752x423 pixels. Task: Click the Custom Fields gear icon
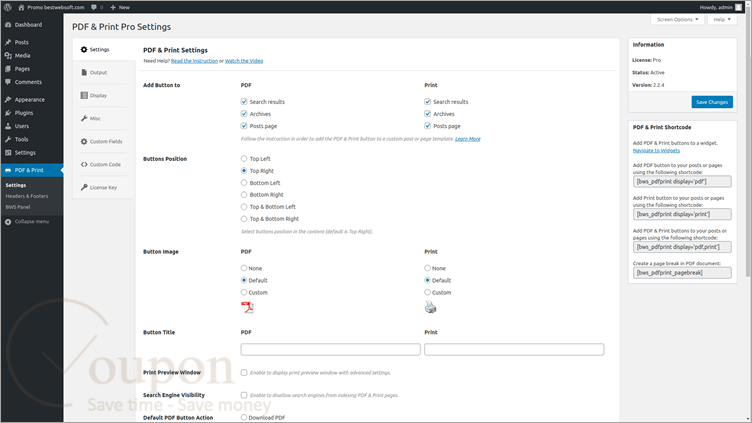(84, 141)
